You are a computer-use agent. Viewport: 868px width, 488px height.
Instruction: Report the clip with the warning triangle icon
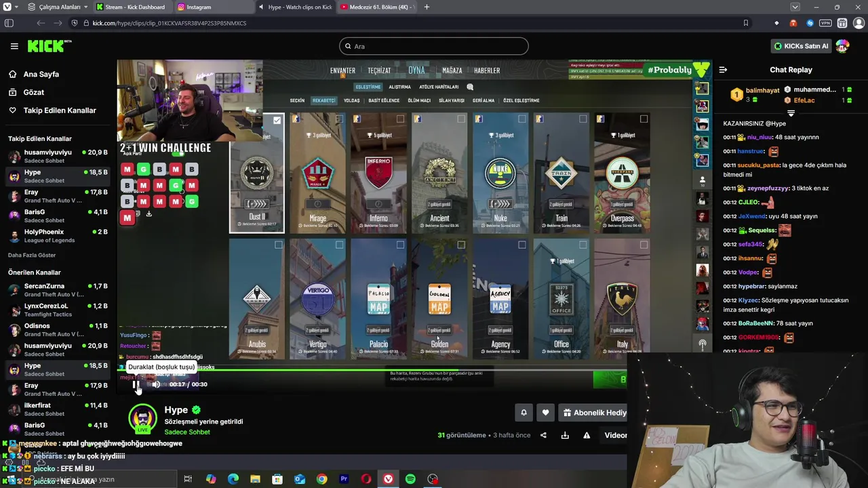coord(587,435)
